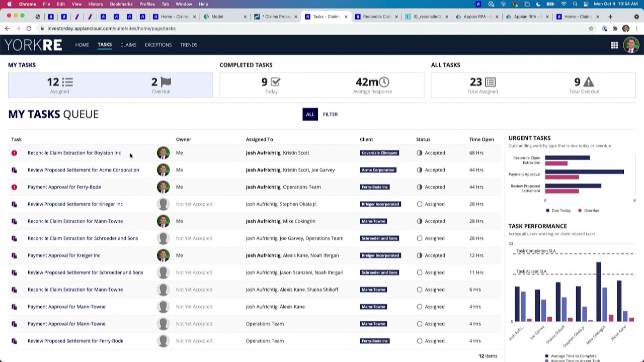
Task: Click the browser address bar URL
Action: (111, 29)
